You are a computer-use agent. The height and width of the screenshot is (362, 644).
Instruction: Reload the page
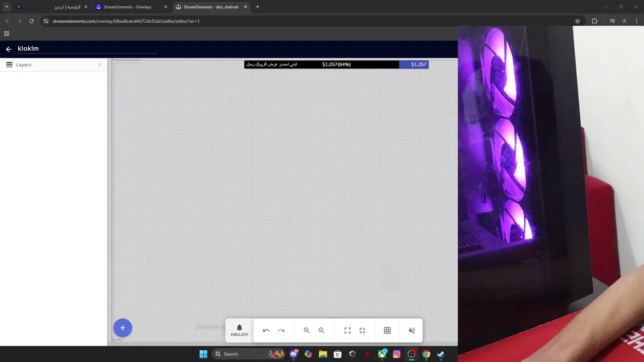[31, 21]
